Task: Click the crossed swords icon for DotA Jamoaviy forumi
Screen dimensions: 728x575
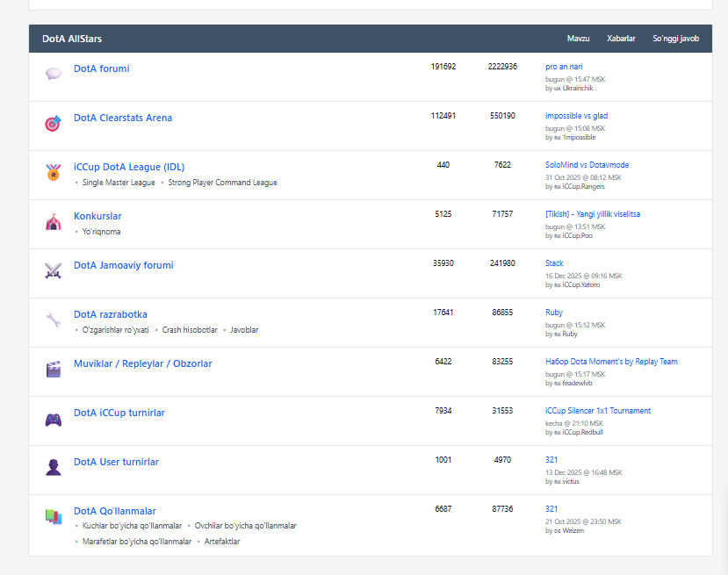Action: tap(54, 270)
